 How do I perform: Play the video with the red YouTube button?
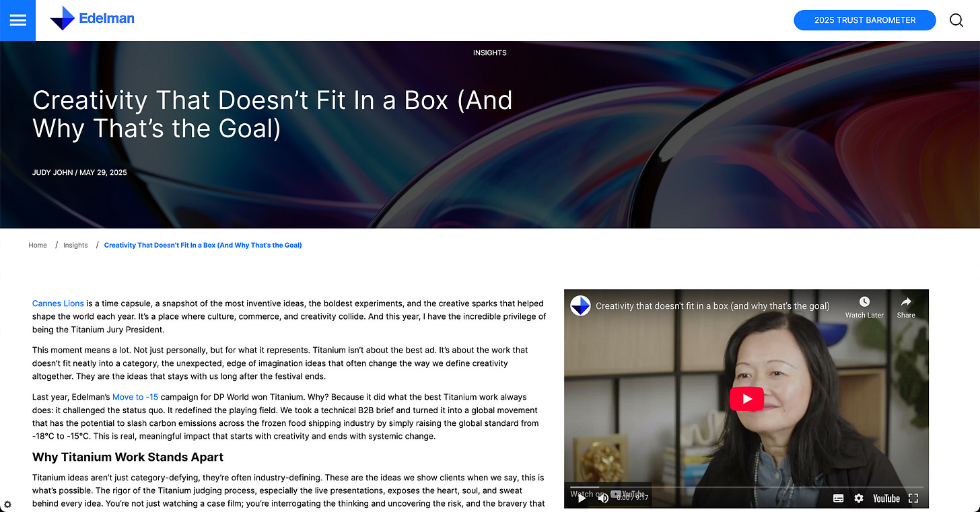point(746,398)
